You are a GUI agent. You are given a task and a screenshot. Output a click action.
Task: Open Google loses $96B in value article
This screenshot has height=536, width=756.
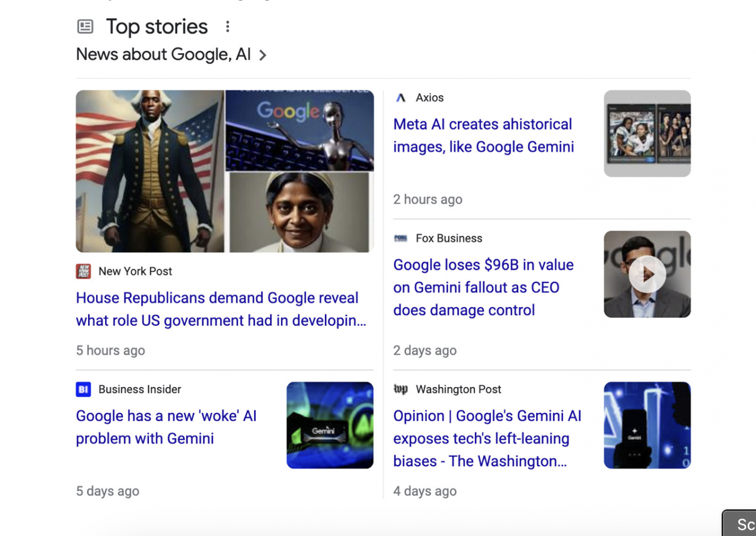(x=484, y=287)
